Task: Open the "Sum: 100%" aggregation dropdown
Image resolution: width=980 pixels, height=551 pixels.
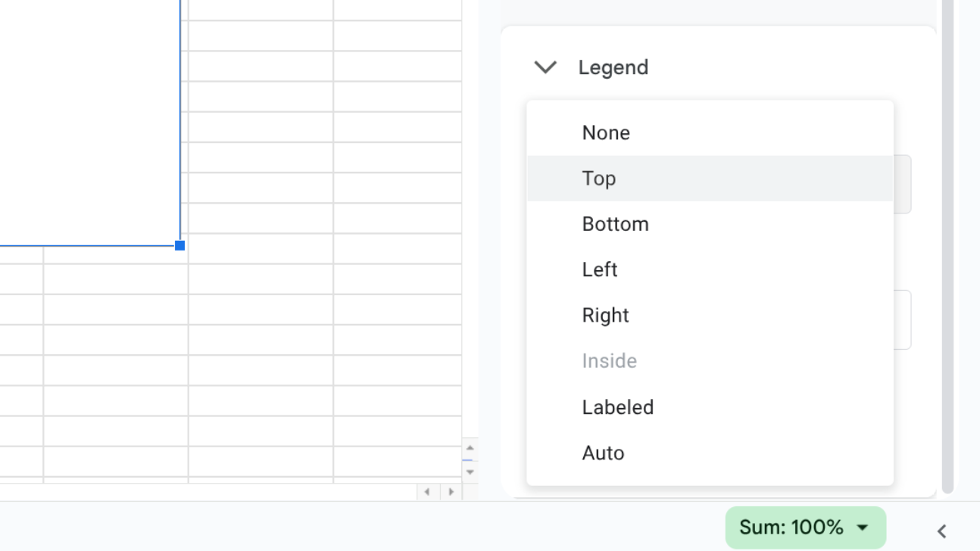Action: (x=805, y=528)
